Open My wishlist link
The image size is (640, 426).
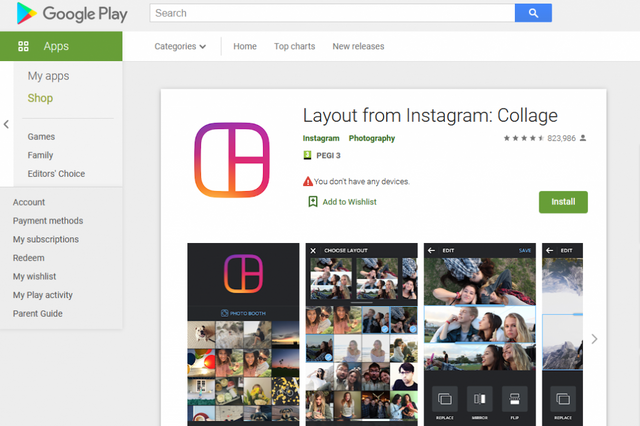34,277
